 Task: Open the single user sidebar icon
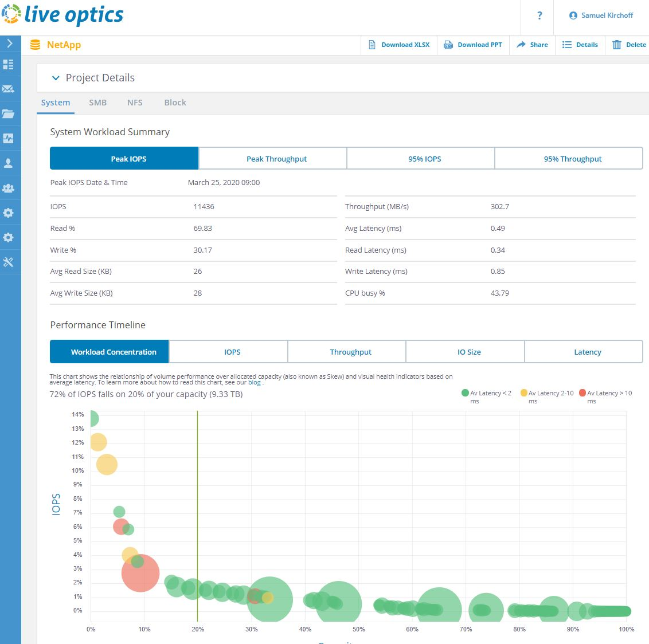(x=9, y=163)
